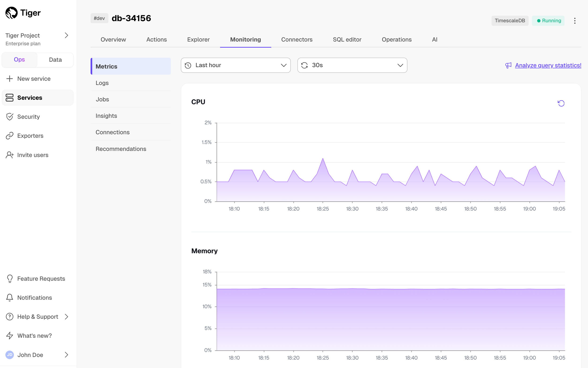
Task: Expand the John Doe account menu
Action: tap(66, 355)
